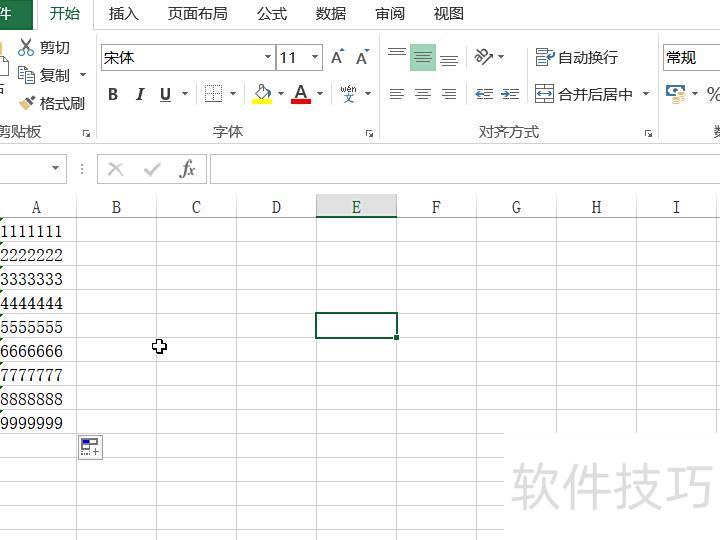Click 自动换行 wrap text button
The image size is (720, 540).
(x=576, y=57)
